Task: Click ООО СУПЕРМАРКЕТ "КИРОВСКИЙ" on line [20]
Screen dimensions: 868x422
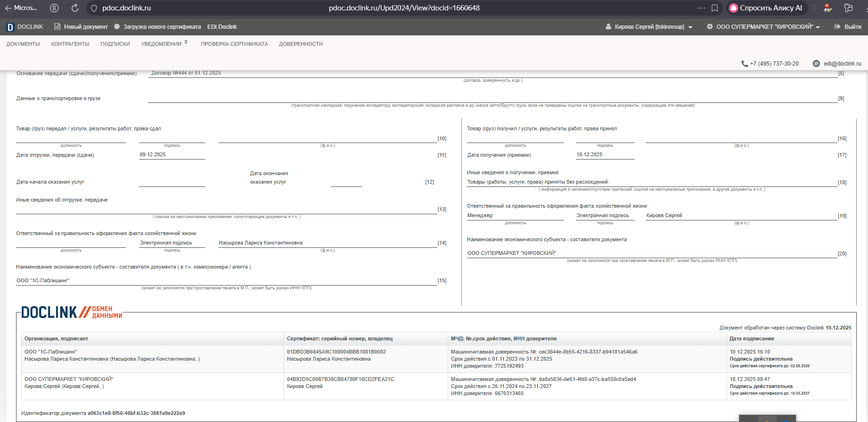Action: [x=512, y=253]
